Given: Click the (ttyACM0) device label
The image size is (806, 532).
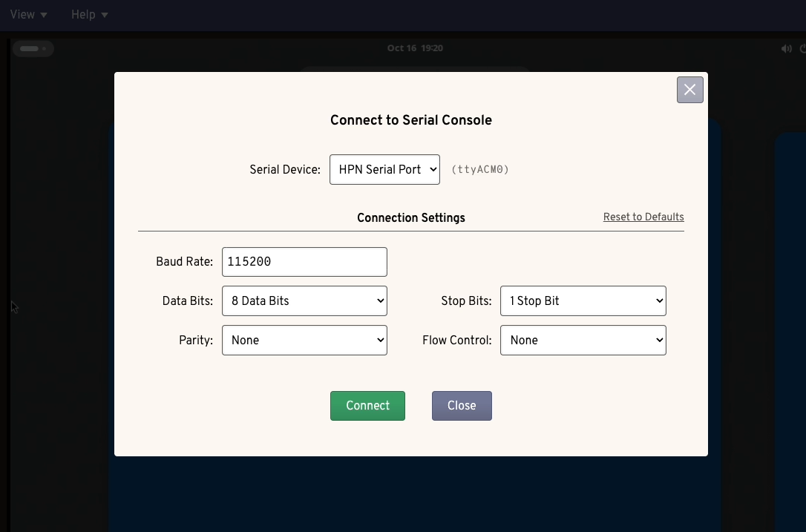Looking at the screenshot, I should [480, 169].
